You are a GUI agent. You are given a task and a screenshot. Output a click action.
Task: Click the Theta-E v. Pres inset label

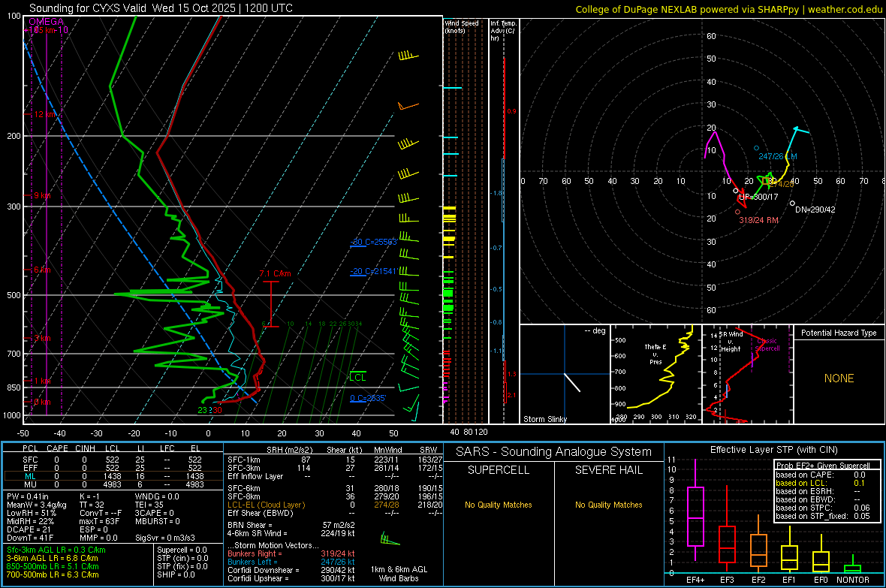(x=655, y=354)
